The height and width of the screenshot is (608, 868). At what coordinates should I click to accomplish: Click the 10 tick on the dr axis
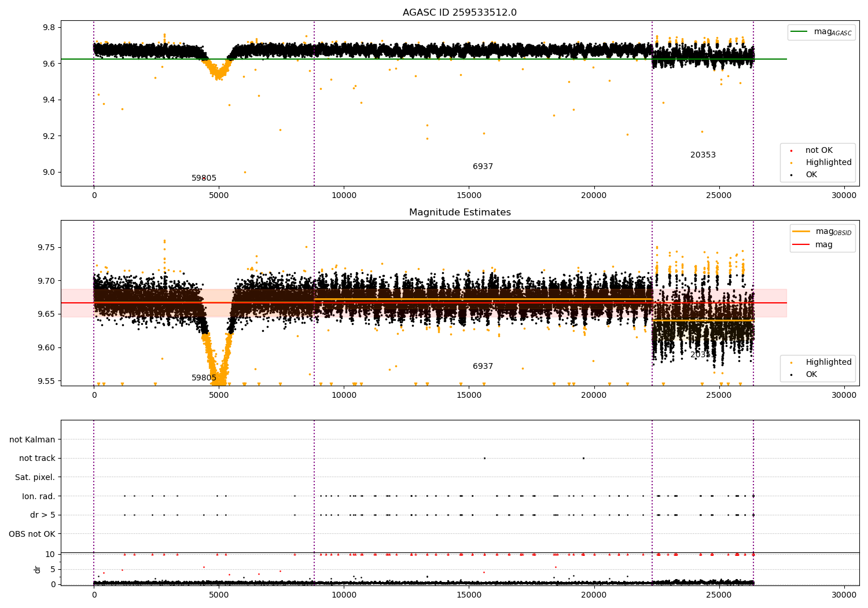point(50,555)
